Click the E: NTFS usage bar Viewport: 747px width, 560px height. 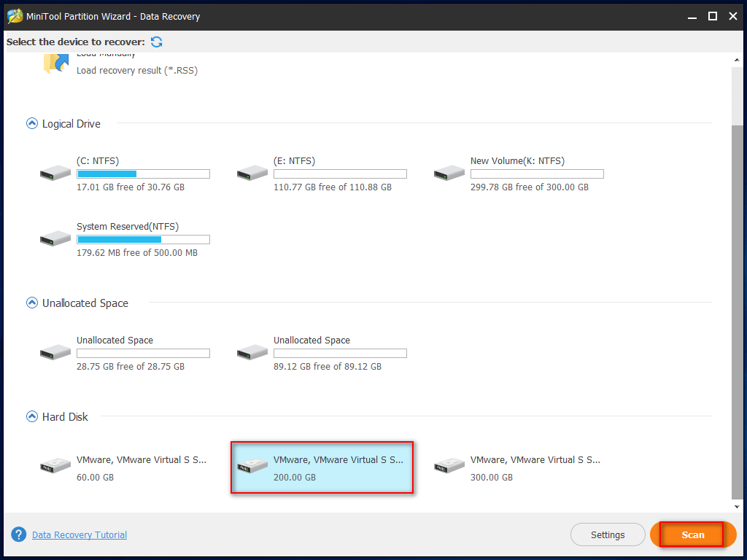click(x=340, y=174)
